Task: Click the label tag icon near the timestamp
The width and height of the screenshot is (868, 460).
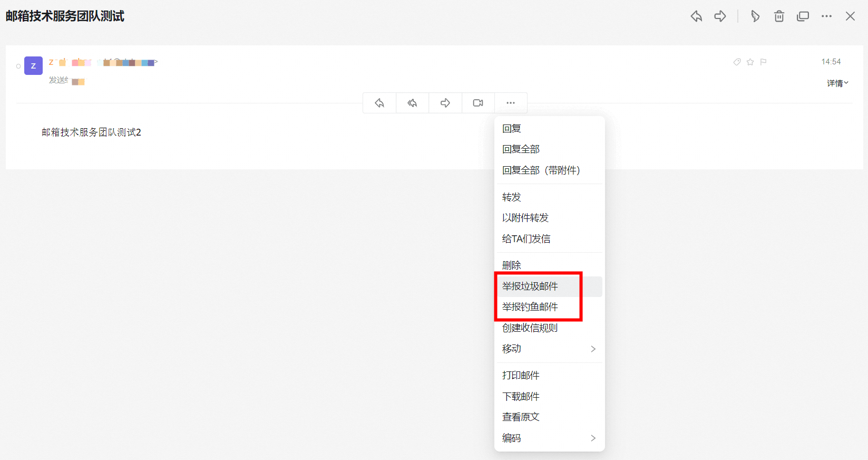Action: 737,62
